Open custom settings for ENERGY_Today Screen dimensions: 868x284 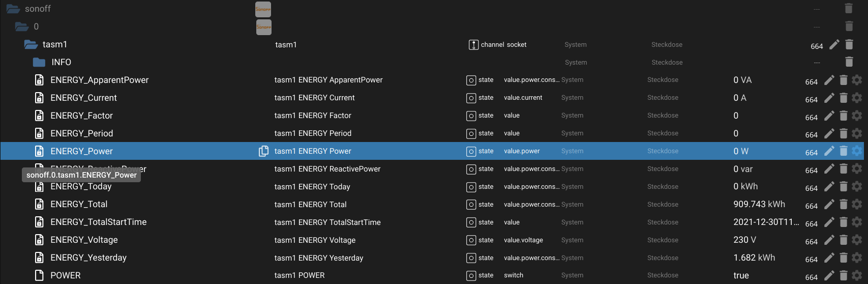[x=857, y=187]
